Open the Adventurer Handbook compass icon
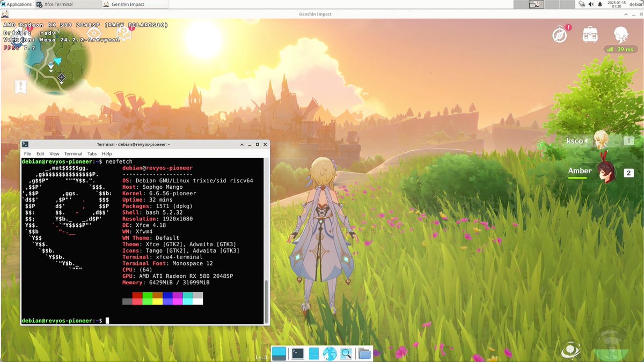The image size is (644, 362). 560,35
